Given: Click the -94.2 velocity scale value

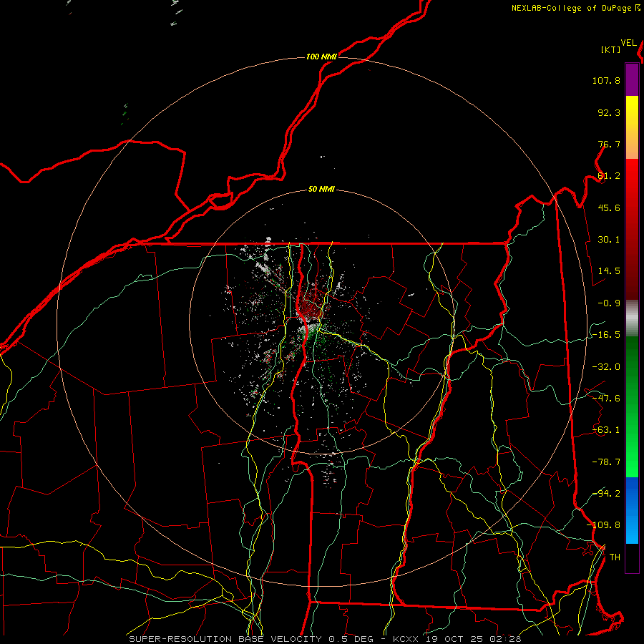Looking at the screenshot, I should coord(606,493).
